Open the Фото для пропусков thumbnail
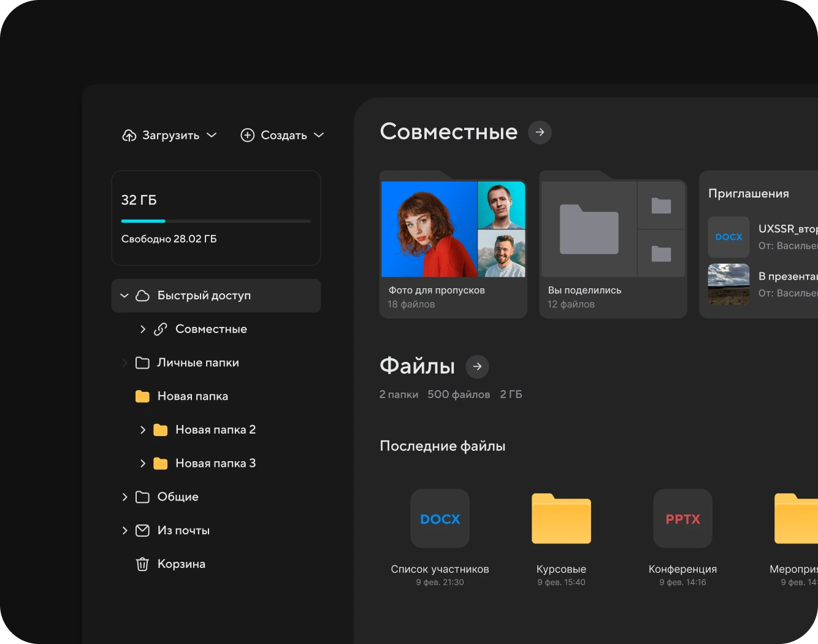This screenshot has height=644, width=818. [453, 228]
